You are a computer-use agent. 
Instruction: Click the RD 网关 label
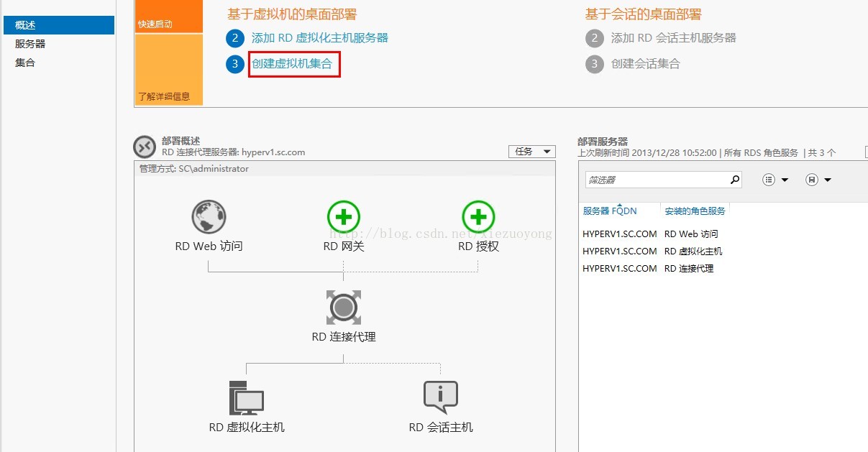click(344, 246)
